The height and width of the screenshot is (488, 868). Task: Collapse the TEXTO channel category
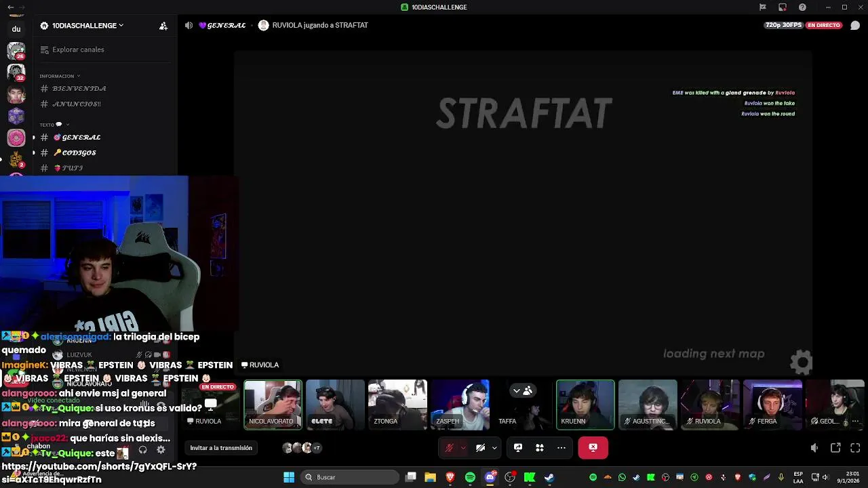coord(54,125)
